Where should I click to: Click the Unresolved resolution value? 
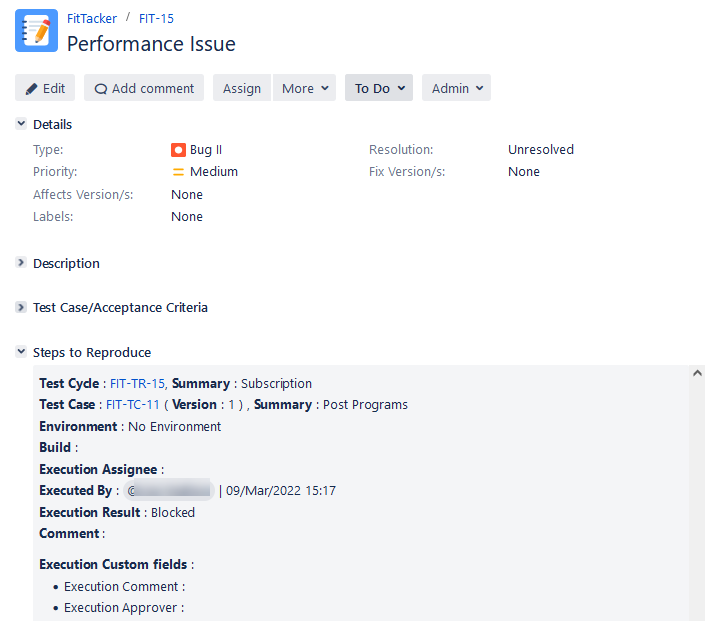541,150
